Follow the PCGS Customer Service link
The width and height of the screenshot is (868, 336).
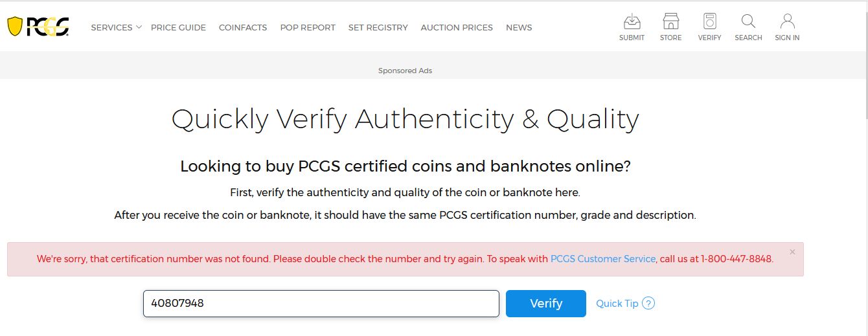603,259
